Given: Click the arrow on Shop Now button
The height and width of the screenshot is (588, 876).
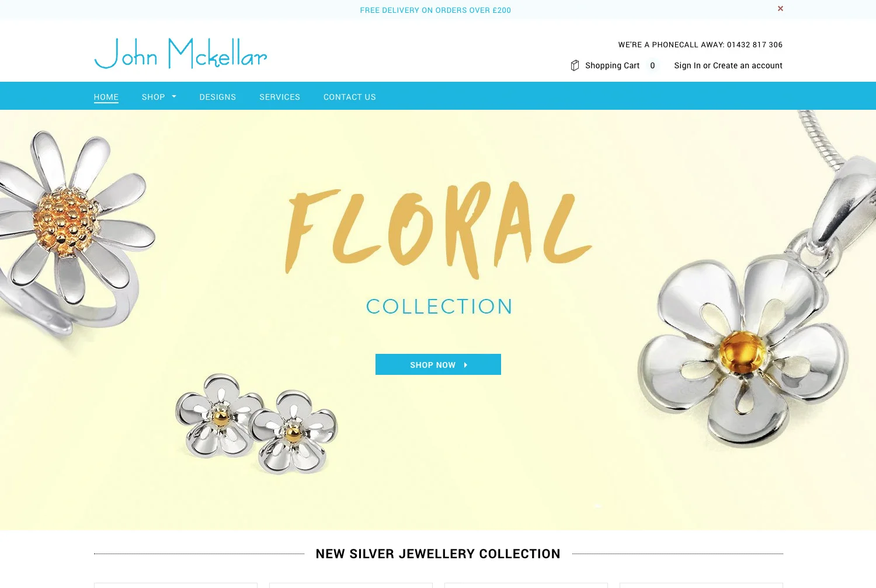Looking at the screenshot, I should pos(465,365).
